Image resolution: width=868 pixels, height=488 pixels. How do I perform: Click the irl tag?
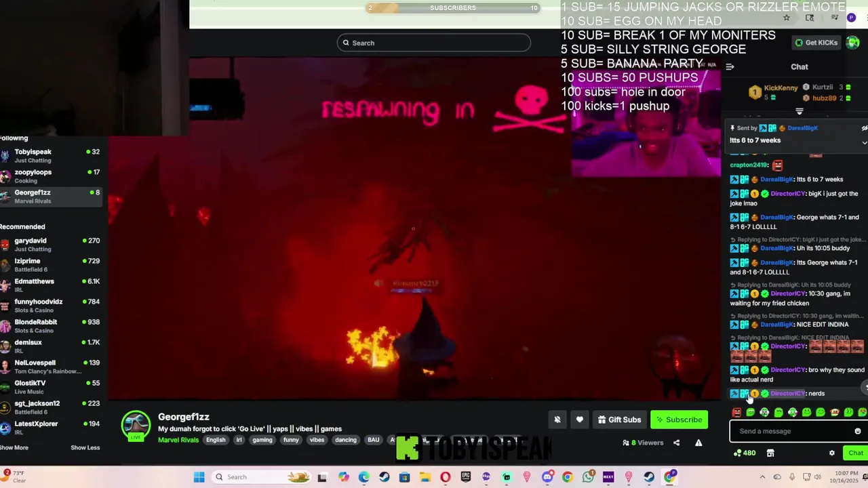239,440
